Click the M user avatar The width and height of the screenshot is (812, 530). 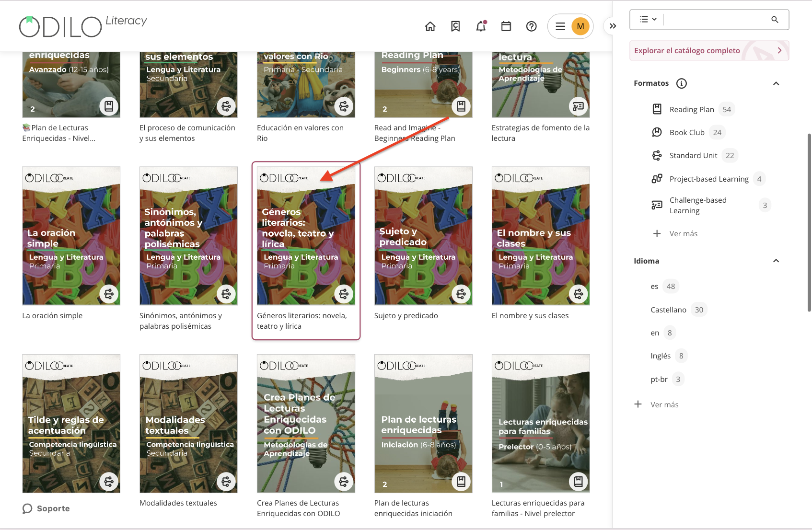pos(580,26)
